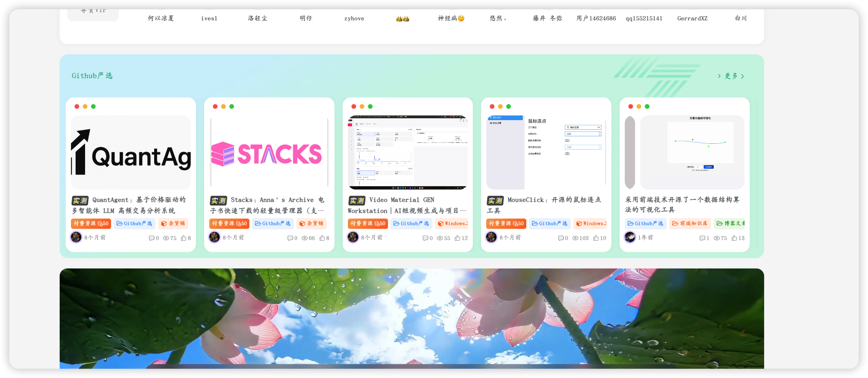Screen dimensions: 868x378
Task: Click comment icon on QuantAgent card
Action: tap(151, 238)
